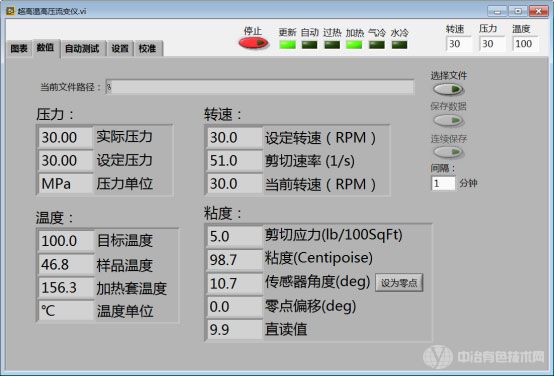This screenshot has height=377, width=554.
Task: Click the 当前转速 RPM value
Action: (x=234, y=184)
